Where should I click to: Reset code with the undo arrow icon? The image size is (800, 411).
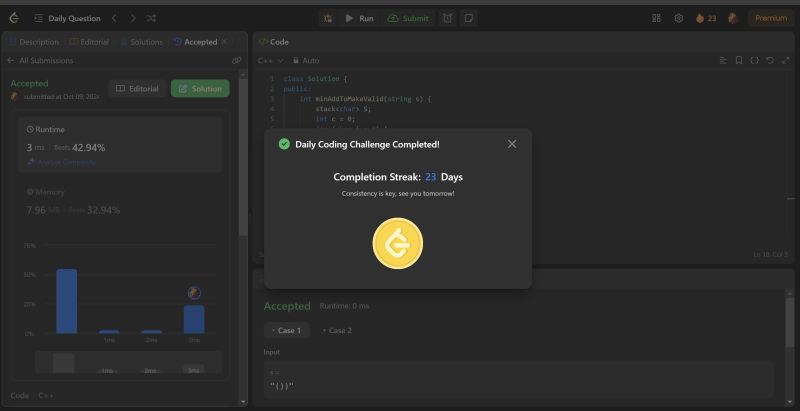pyautogui.click(x=770, y=61)
